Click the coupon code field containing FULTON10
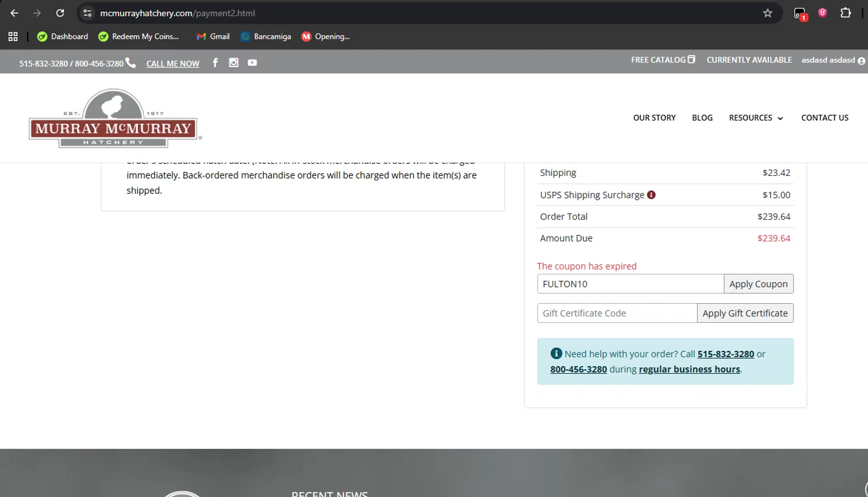Viewport: 868px width, 497px height. pos(630,284)
